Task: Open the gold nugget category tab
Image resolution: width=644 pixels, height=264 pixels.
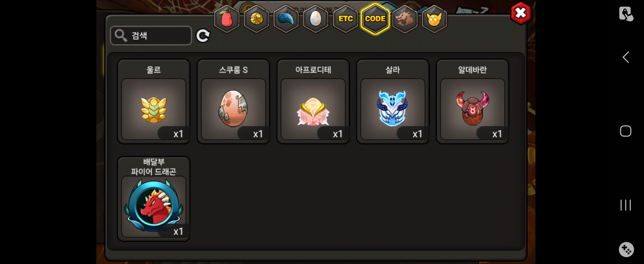Action: [x=256, y=19]
